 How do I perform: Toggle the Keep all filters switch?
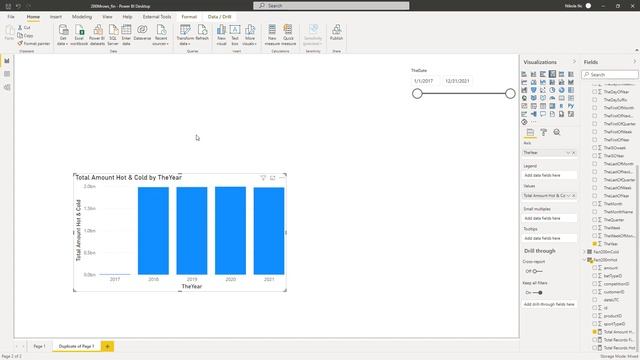coord(538,293)
